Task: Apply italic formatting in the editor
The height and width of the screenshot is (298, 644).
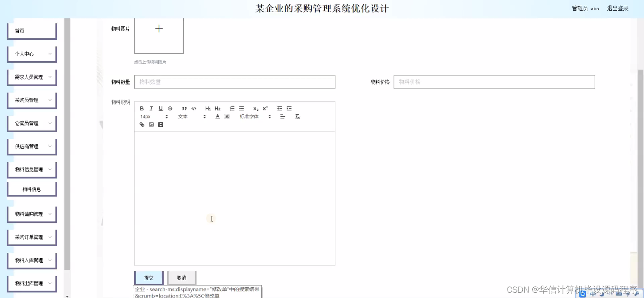Action: pyautogui.click(x=151, y=109)
